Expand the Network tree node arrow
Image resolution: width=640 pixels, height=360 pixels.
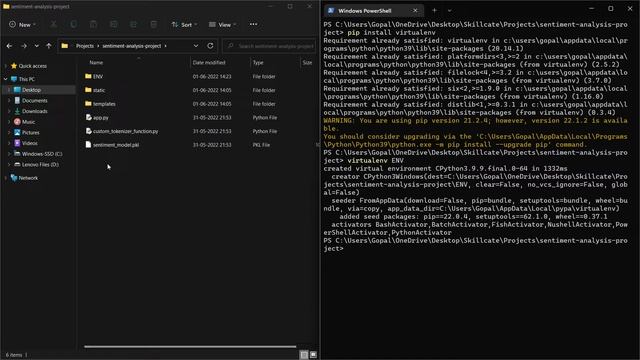[6, 178]
